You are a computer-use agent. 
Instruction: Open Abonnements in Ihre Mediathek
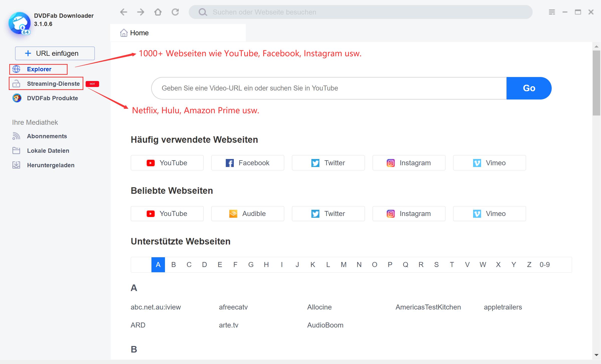point(40,136)
